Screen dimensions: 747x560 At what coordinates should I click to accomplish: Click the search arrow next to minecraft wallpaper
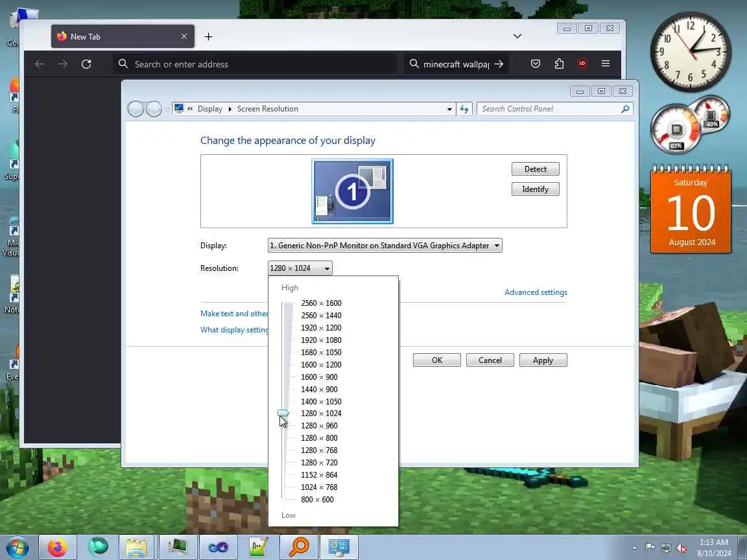pos(499,64)
